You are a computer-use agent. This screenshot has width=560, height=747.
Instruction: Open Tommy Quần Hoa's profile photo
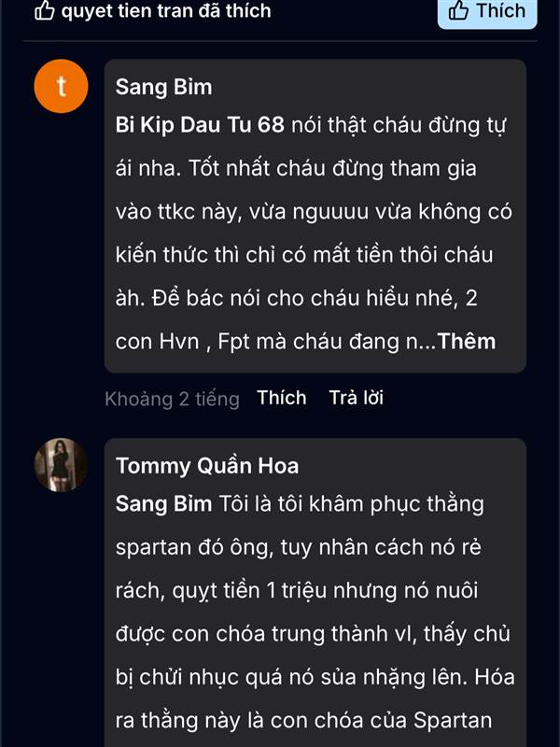(x=62, y=465)
